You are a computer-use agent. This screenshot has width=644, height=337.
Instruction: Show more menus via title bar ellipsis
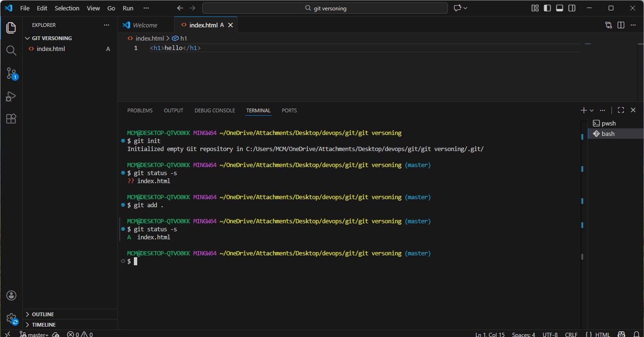[x=146, y=8]
